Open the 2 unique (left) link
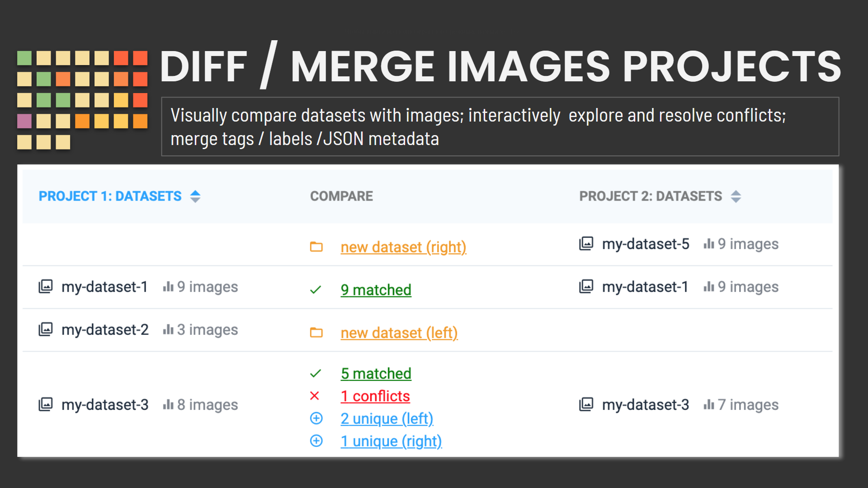The image size is (868, 488). (387, 418)
